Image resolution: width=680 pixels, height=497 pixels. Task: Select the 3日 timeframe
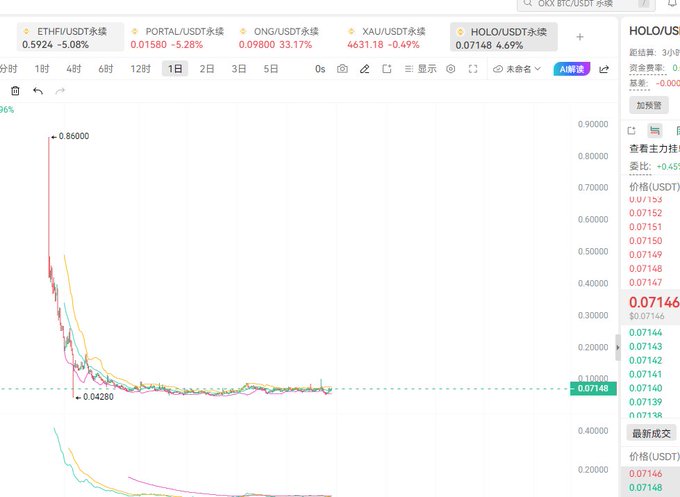pos(239,69)
